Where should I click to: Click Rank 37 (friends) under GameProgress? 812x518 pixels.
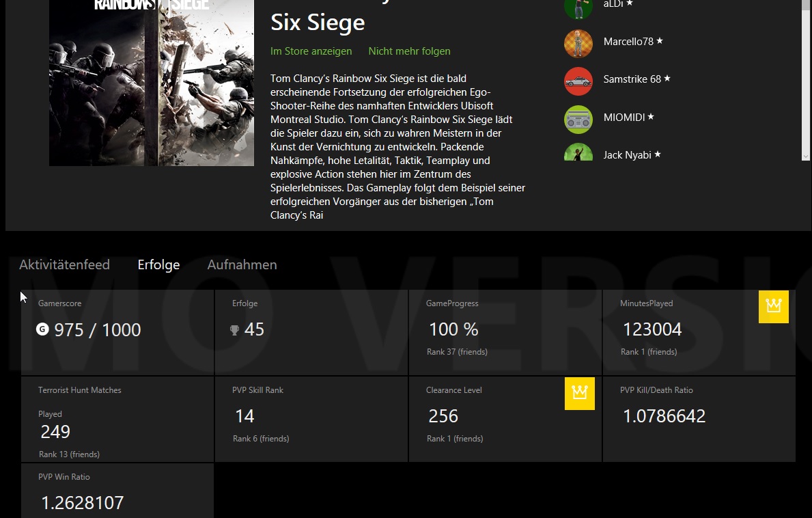tap(458, 352)
